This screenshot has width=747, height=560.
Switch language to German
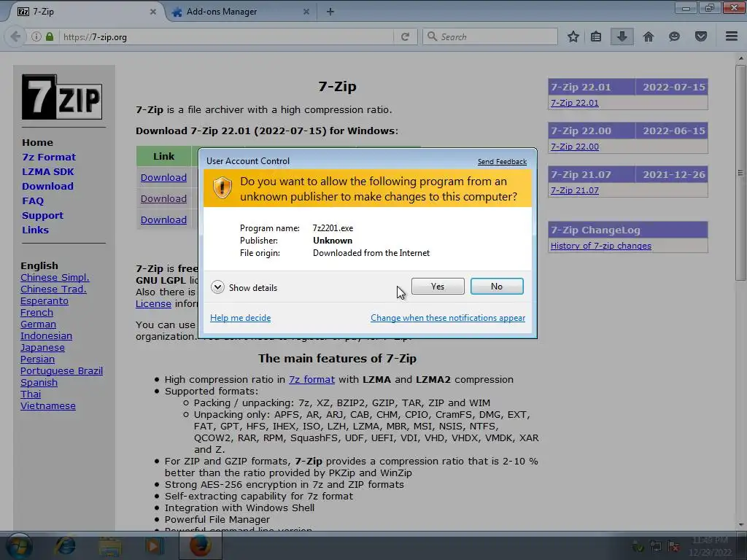tap(38, 324)
